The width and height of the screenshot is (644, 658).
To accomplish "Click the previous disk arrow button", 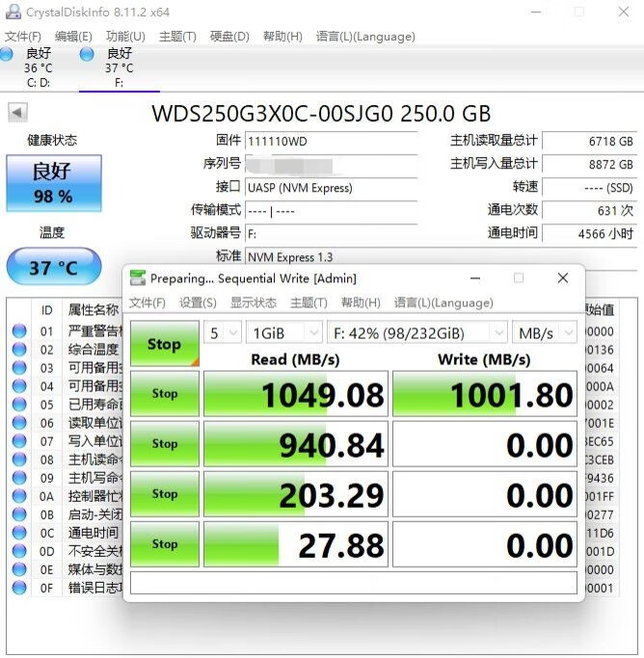I will click(x=17, y=113).
